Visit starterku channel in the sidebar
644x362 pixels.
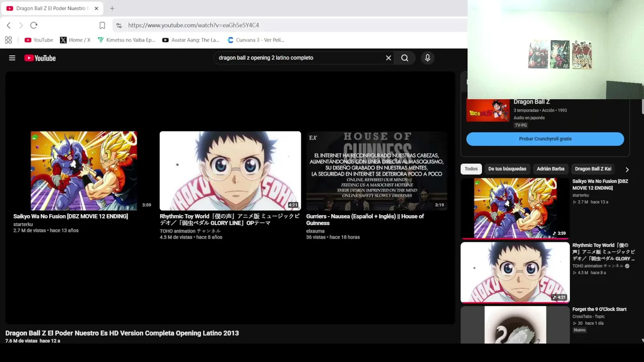pos(581,195)
